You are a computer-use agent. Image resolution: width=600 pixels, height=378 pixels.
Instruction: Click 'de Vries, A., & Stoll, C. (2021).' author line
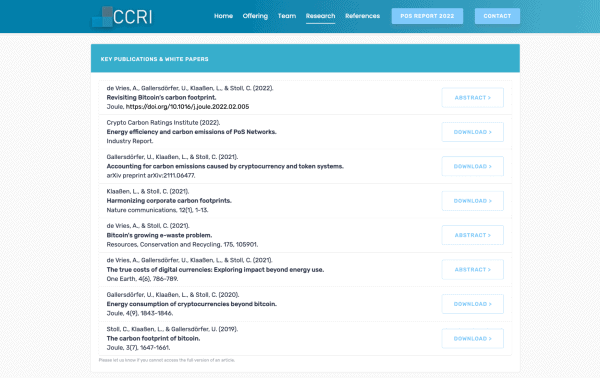(x=148, y=226)
